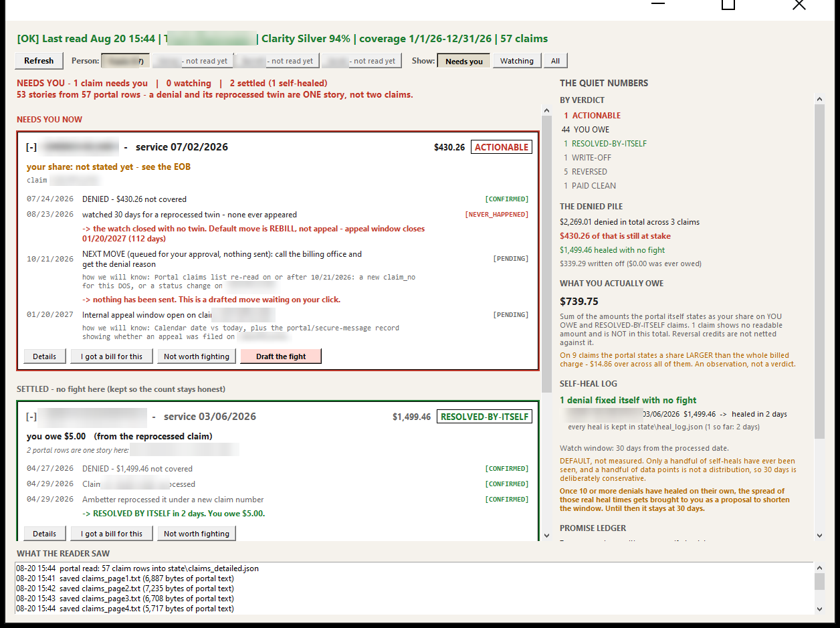Switch view to Watching claims

click(517, 61)
